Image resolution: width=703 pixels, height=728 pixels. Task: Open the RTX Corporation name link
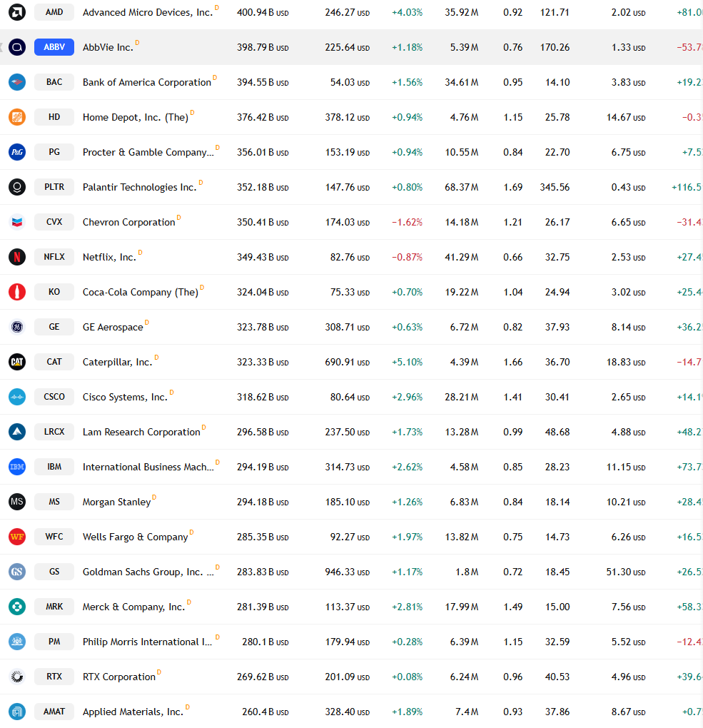[119, 677]
